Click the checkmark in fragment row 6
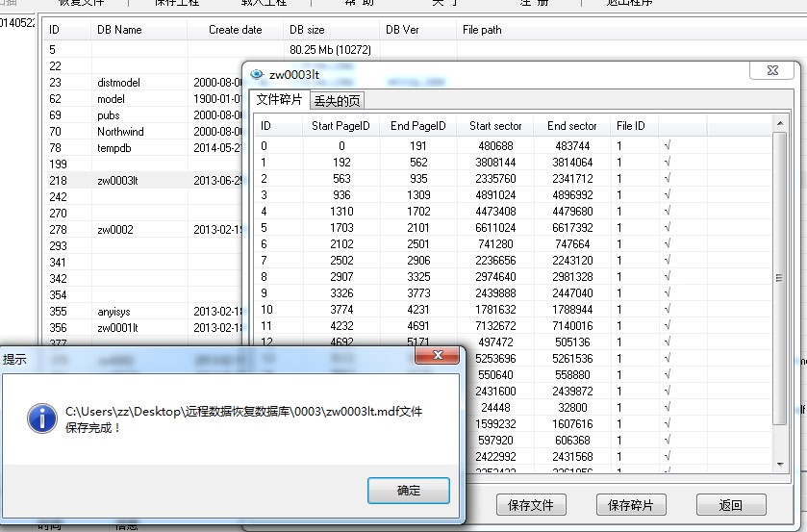The height and width of the screenshot is (532, 807). pos(668,243)
